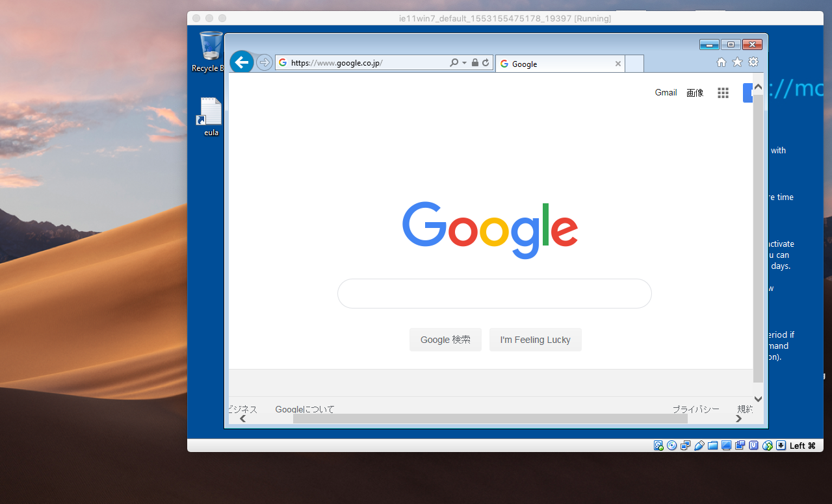The height and width of the screenshot is (504, 832).
Task: Open the VirtualBox optical drives icon
Action: [x=671, y=446]
